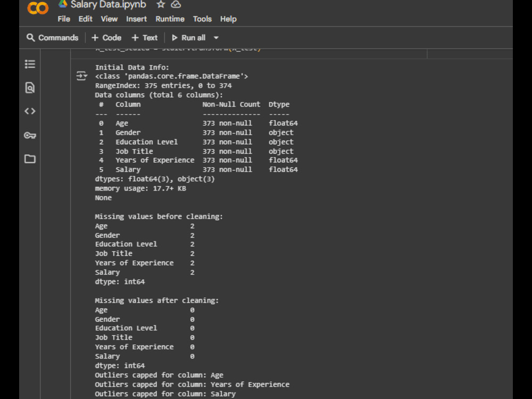The height and width of the screenshot is (399, 532).
Task: Click 'Missing values before cleaning:' heading
Action: pos(159,217)
